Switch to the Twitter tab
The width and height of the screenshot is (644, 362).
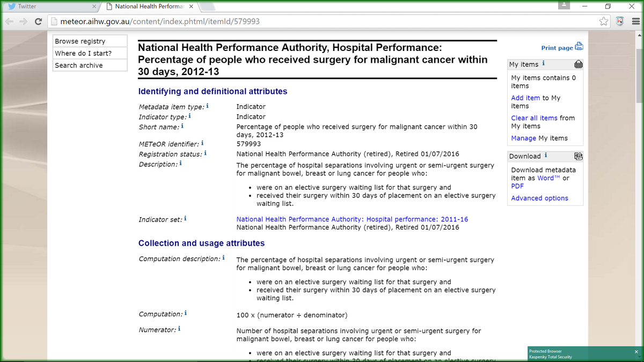(x=51, y=6)
